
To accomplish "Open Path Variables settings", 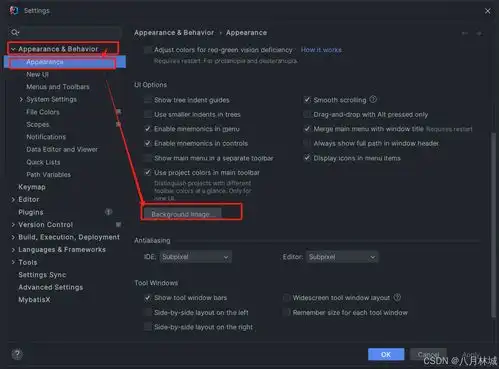I will point(49,175).
